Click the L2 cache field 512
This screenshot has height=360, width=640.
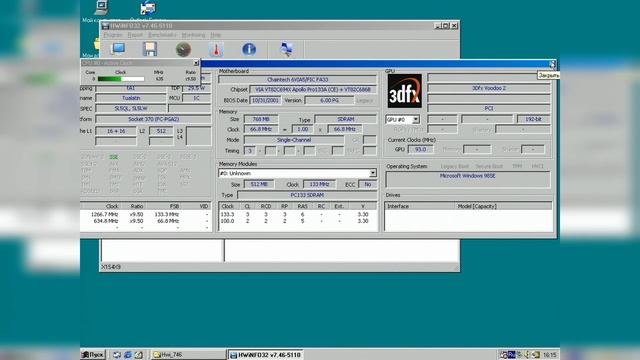[x=161, y=131]
